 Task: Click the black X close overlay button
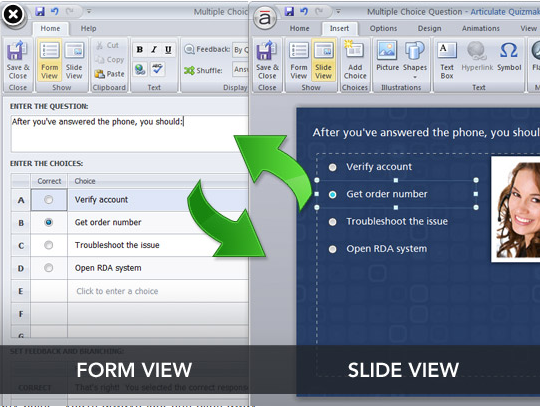click(x=13, y=14)
